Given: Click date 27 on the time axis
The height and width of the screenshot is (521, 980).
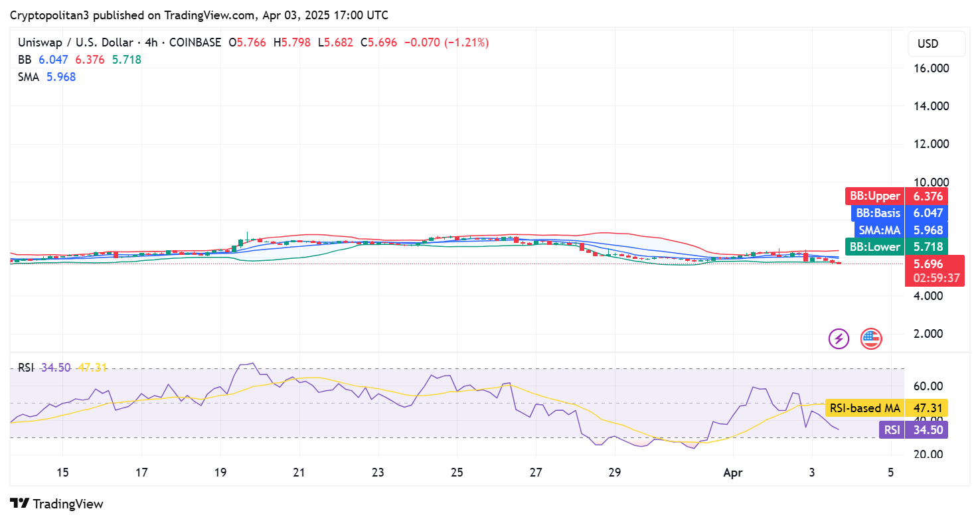Looking at the screenshot, I should point(536,473).
